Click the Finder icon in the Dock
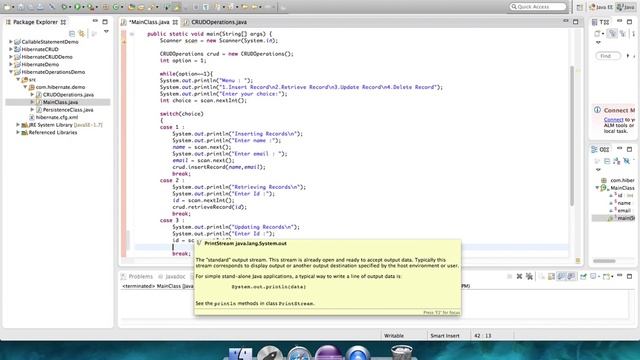Viewport: 640px width, 360px height. (x=240, y=353)
